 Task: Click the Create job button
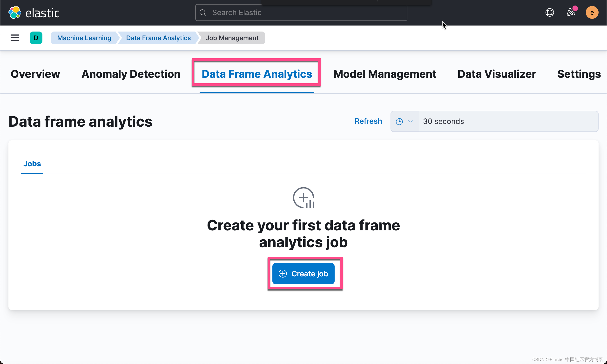(x=303, y=274)
